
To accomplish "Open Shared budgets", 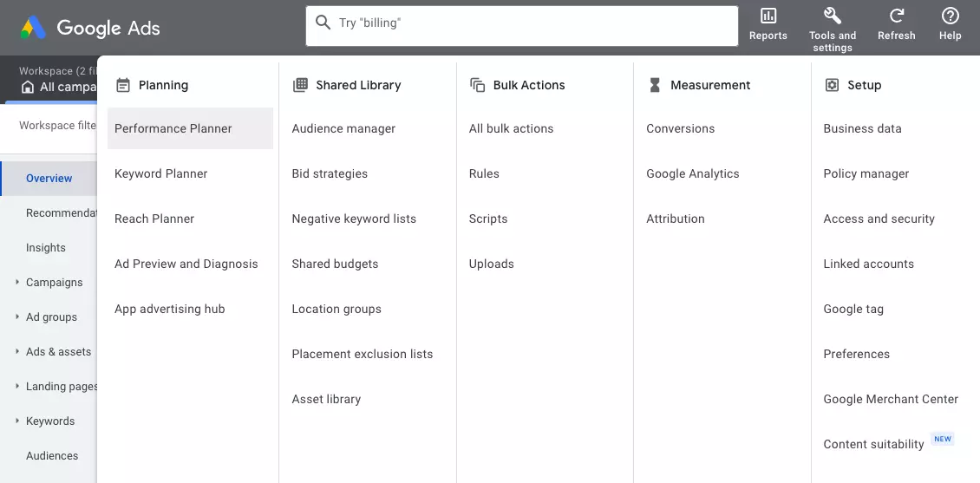I will pos(335,264).
